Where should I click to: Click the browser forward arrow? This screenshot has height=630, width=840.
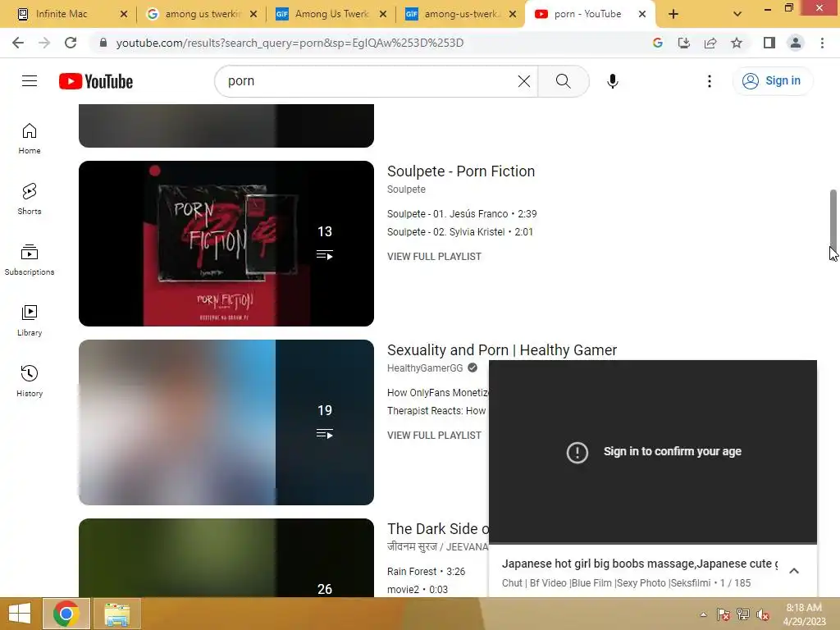(x=44, y=43)
